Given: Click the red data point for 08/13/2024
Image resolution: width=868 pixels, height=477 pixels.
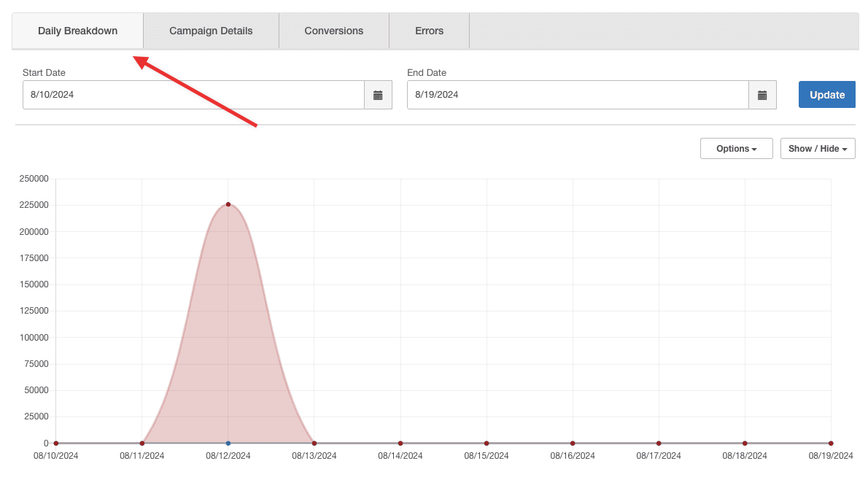Looking at the screenshot, I should click(x=314, y=443).
